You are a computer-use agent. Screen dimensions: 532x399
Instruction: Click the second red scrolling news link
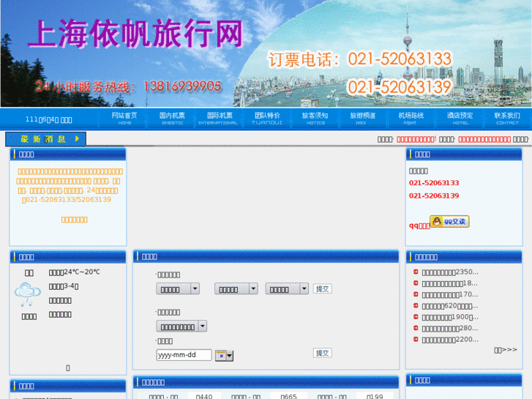484,139
